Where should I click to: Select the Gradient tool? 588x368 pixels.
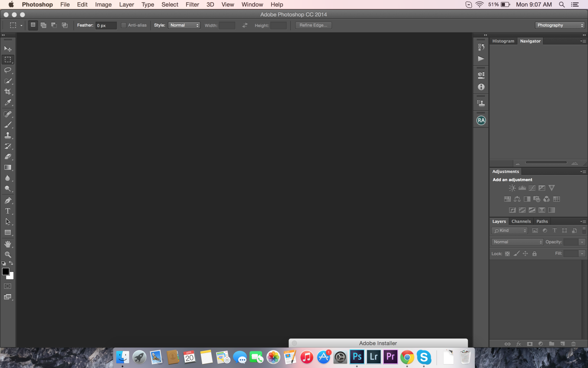point(8,167)
